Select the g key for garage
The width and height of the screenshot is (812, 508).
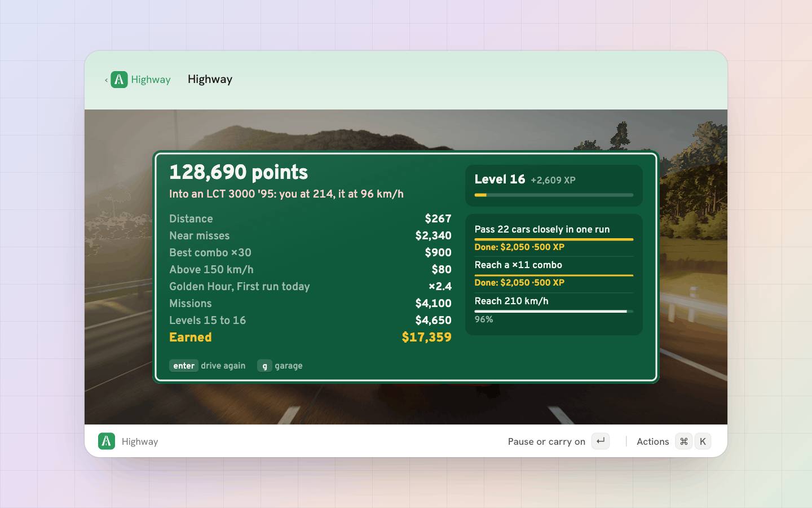click(264, 366)
